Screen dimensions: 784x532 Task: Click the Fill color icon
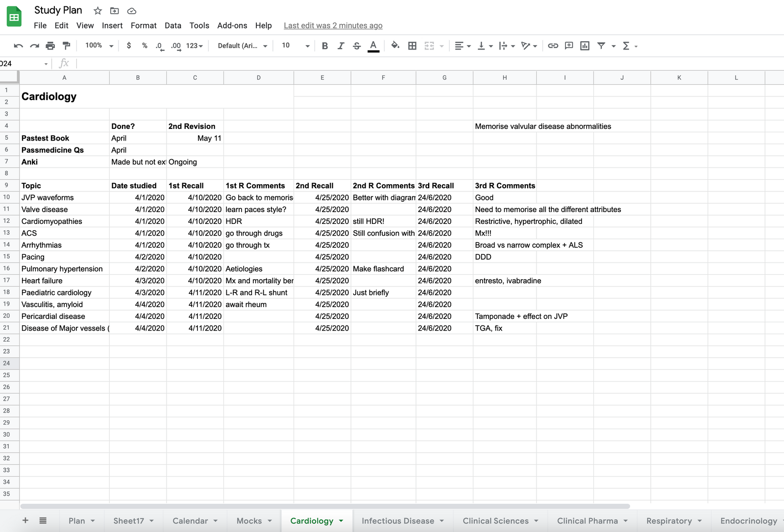pyautogui.click(x=395, y=46)
